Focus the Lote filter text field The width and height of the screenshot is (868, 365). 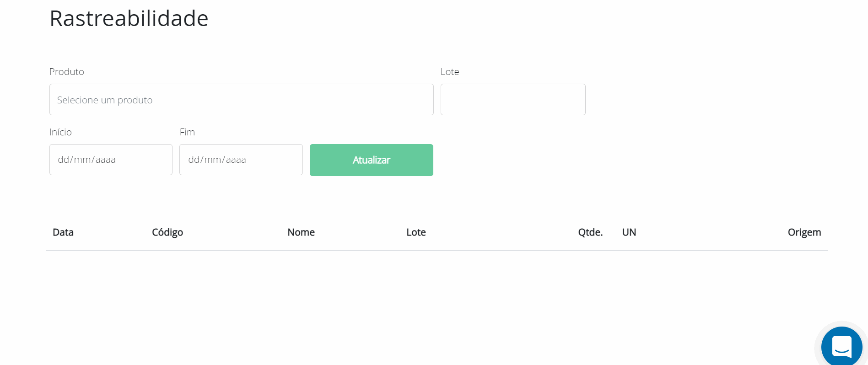(512, 100)
